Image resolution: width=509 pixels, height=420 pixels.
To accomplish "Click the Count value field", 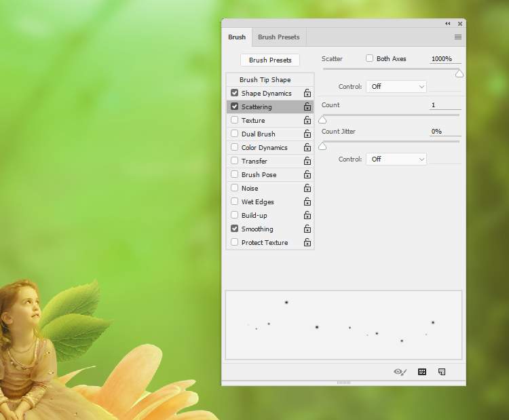I will pyautogui.click(x=445, y=105).
